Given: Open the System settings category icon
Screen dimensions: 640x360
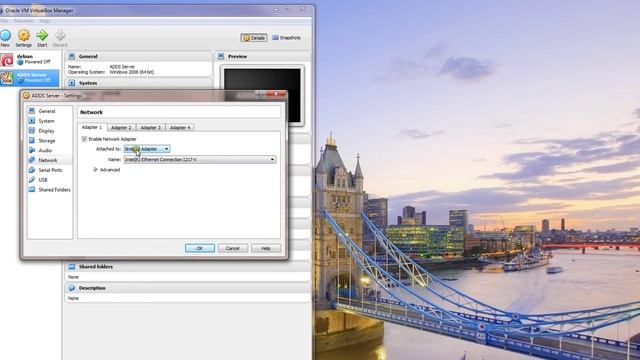Looking at the screenshot, I should (32, 121).
